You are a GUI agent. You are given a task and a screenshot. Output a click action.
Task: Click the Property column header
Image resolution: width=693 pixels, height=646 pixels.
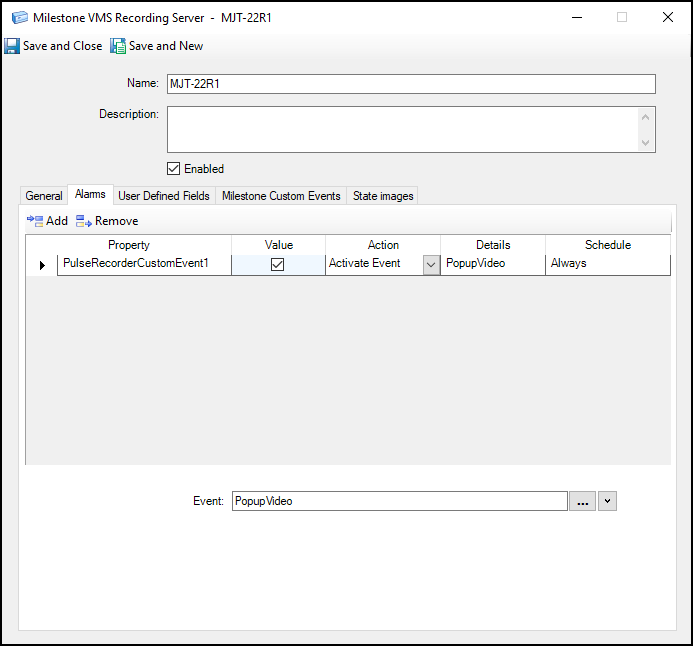click(x=129, y=245)
